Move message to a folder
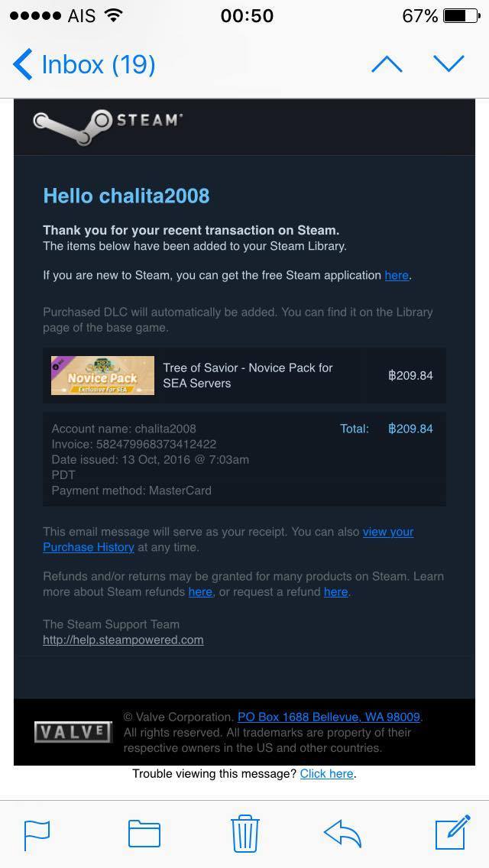 point(144,834)
